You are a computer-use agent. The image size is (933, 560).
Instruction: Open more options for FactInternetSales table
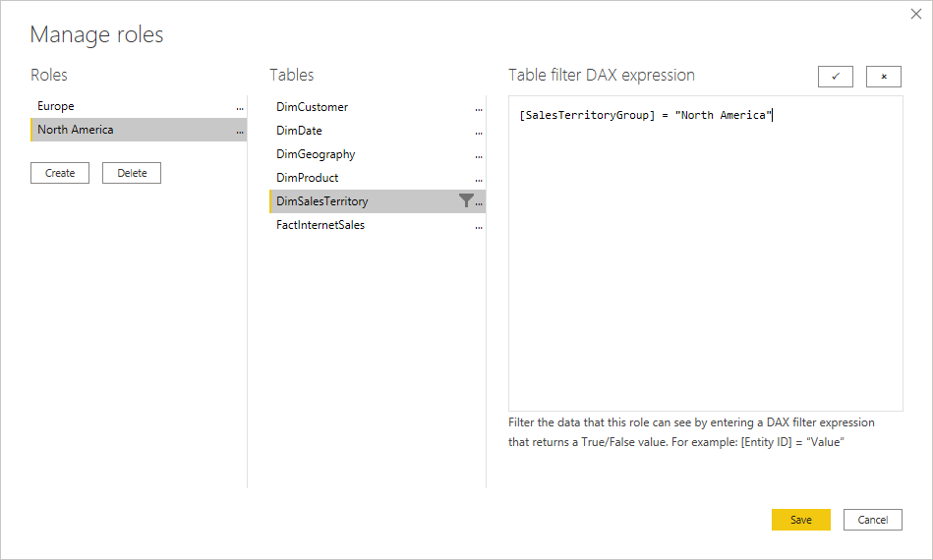click(x=479, y=226)
